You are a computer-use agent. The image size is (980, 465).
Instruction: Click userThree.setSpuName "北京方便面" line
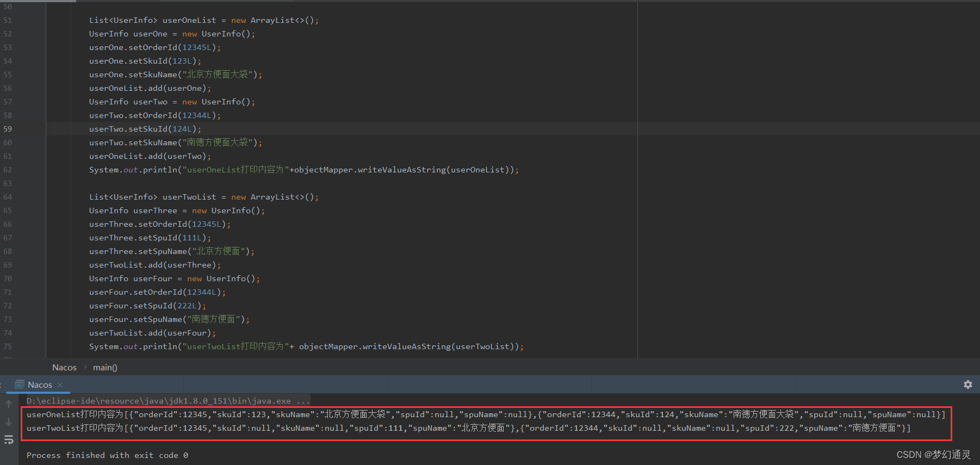(x=172, y=251)
